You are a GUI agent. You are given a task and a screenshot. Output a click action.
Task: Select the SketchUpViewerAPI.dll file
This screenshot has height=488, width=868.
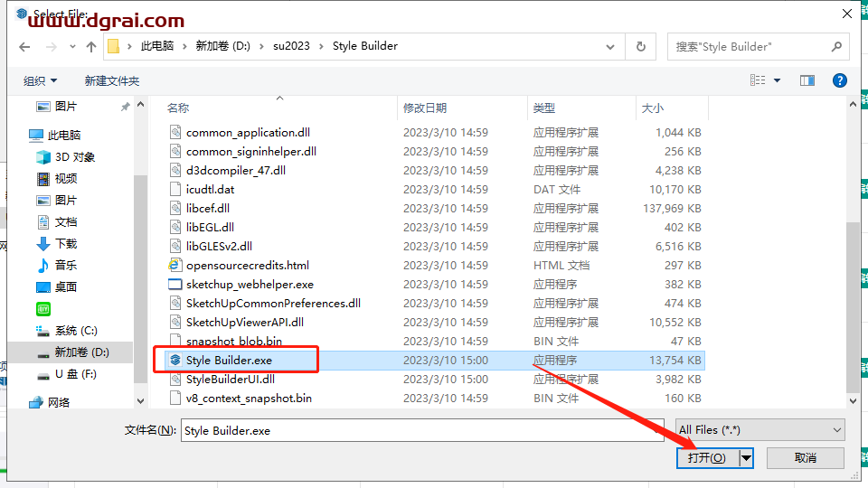pyautogui.click(x=245, y=322)
